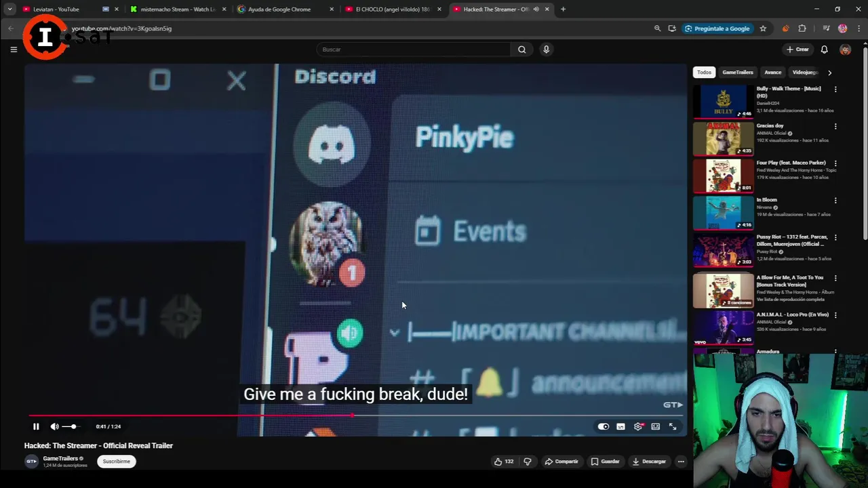Mute the video player volume
This screenshot has height=488, width=868.
click(x=54, y=426)
